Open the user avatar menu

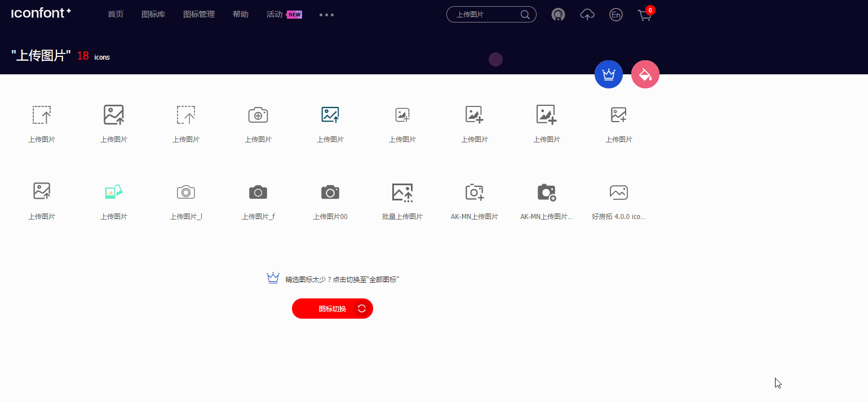click(x=558, y=15)
